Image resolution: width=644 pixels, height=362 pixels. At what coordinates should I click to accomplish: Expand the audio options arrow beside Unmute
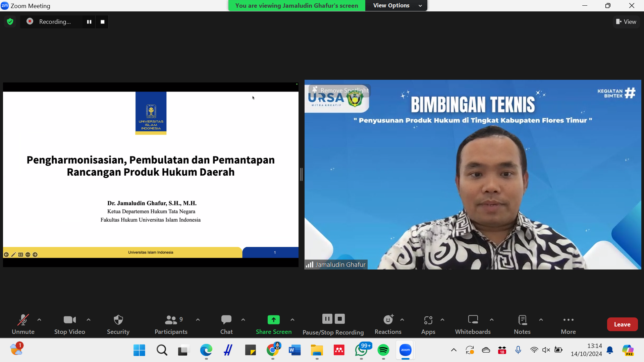click(x=39, y=320)
